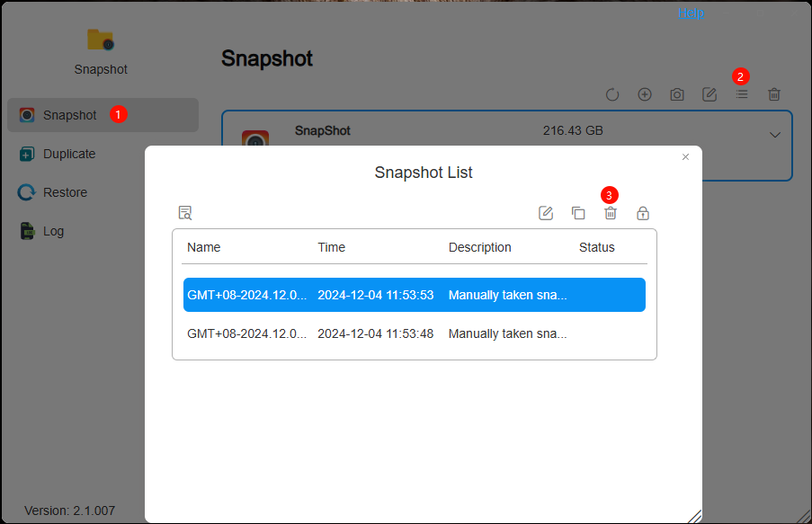Click the Snapshot sidebar camera icon

(x=27, y=115)
